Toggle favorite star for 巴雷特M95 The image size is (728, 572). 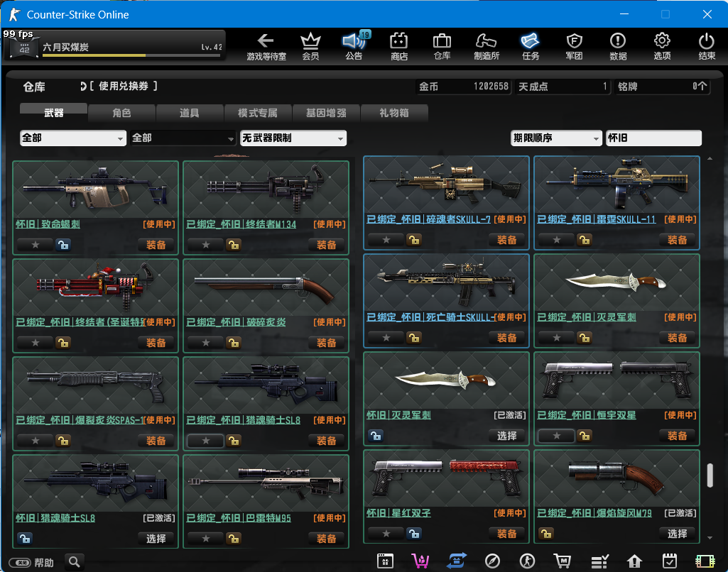point(206,539)
